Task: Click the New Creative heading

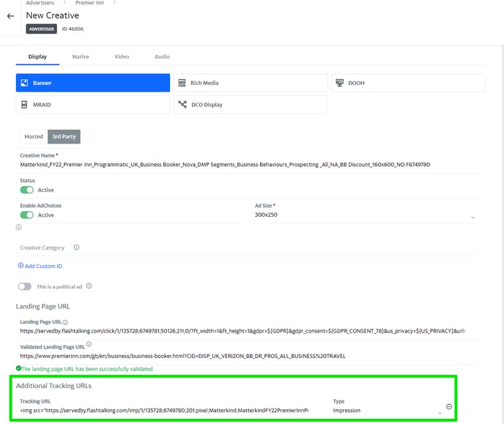Action: point(53,15)
